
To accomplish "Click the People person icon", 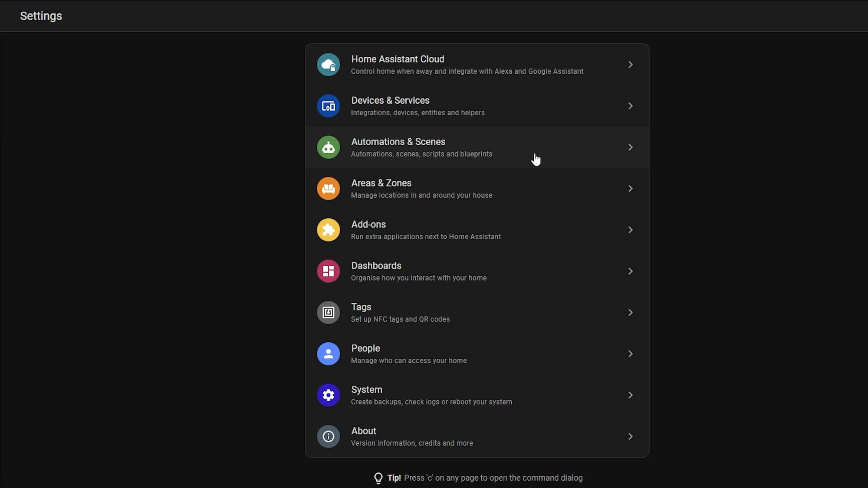I will pyautogui.click(x=328, y=354).
